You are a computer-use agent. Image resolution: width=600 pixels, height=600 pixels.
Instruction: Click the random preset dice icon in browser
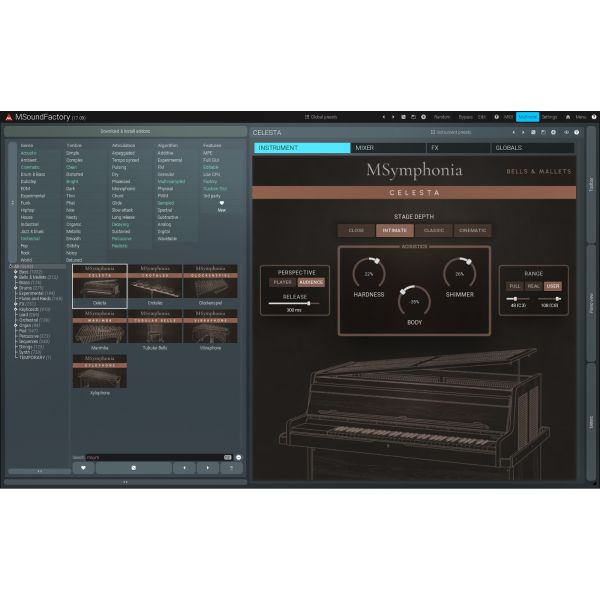click(x=134, y=468)
